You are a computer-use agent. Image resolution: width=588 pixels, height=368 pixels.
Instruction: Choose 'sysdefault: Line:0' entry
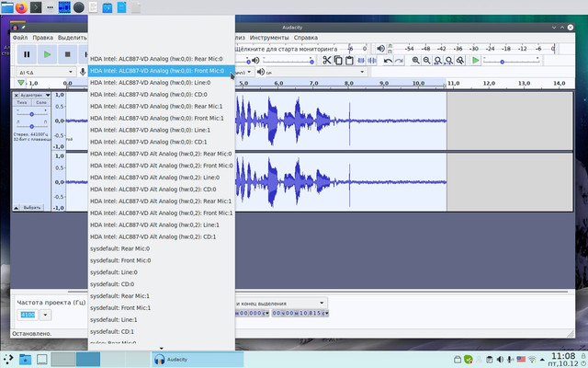(x=162, y=272)
